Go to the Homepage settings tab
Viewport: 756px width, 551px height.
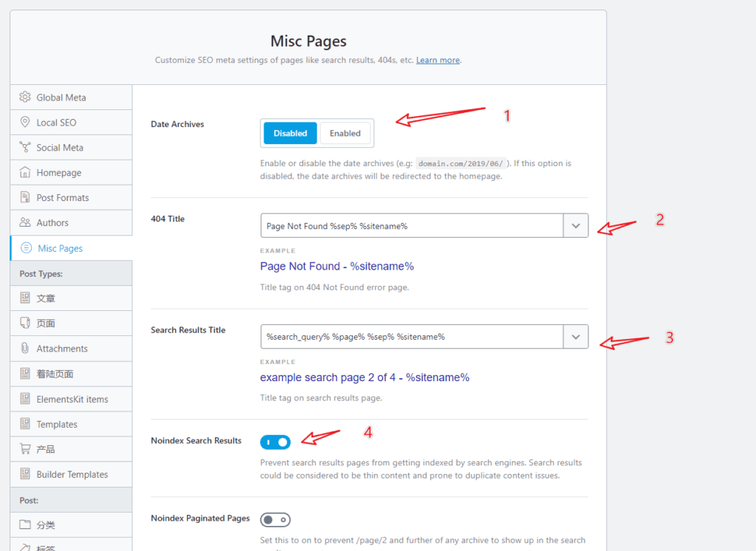tap(72, 173)
